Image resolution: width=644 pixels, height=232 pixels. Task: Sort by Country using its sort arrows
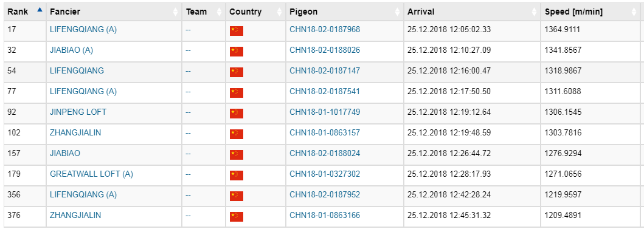280,12
